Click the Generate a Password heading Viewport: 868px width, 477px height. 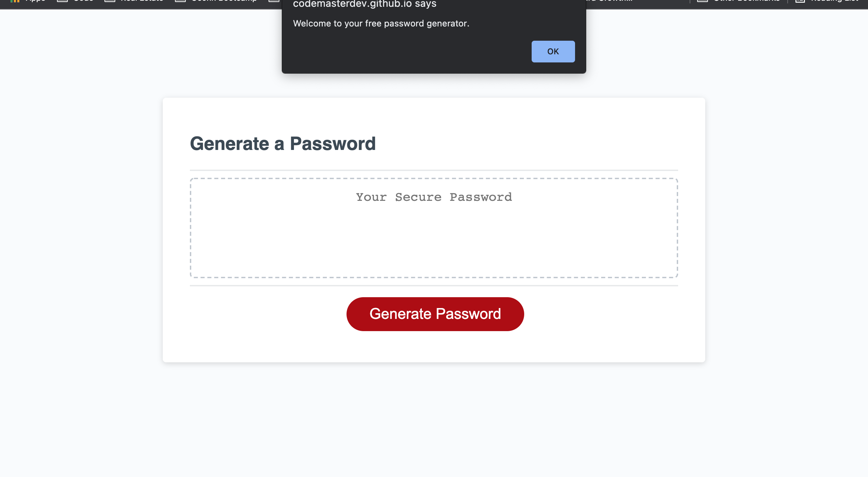point(283,144)
